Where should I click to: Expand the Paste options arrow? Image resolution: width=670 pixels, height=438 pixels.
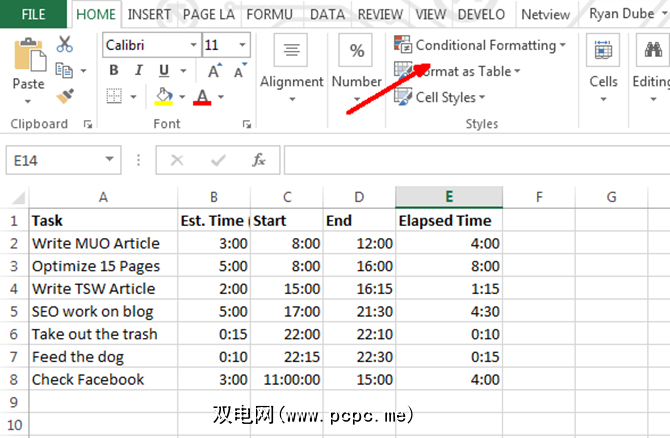tap(28, 102)
